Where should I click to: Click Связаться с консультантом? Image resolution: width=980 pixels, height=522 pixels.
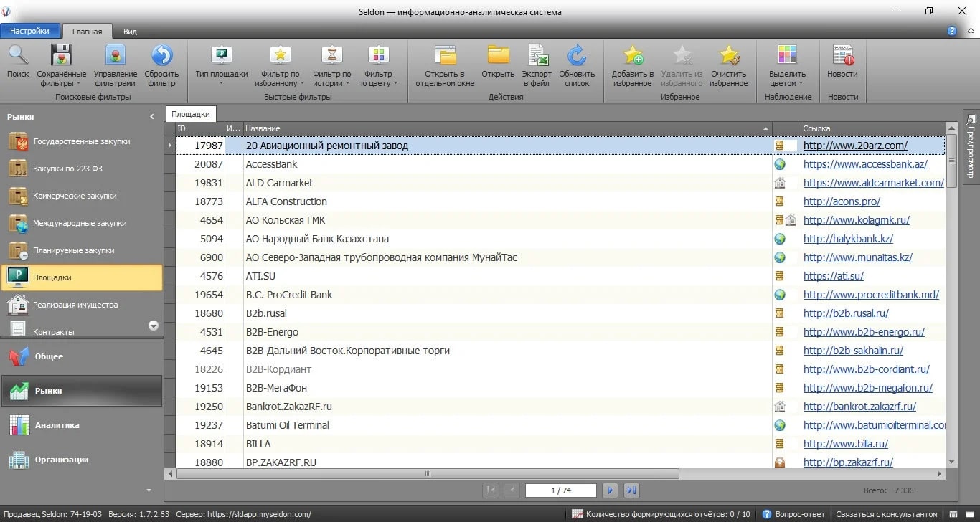[886, 514]
